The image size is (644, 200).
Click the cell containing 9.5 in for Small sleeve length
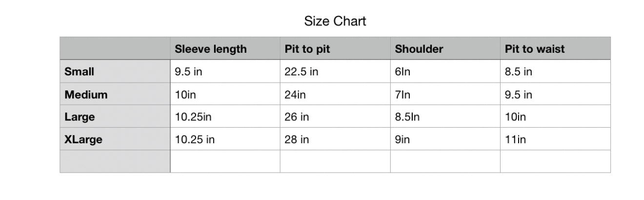225,71
